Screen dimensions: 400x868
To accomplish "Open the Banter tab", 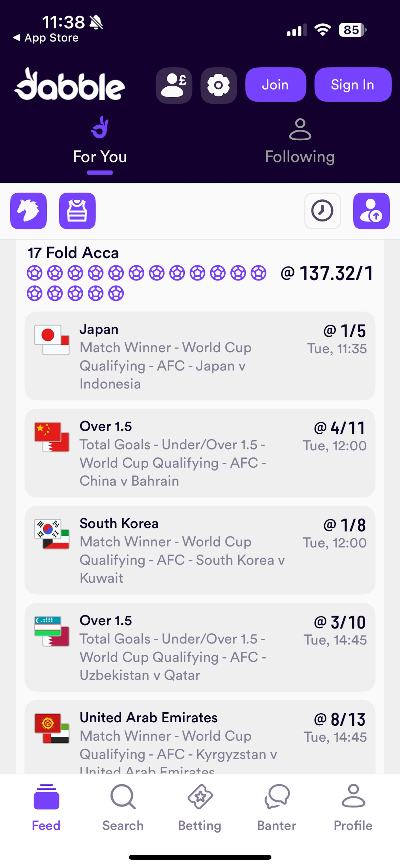I will coord(277,807).
